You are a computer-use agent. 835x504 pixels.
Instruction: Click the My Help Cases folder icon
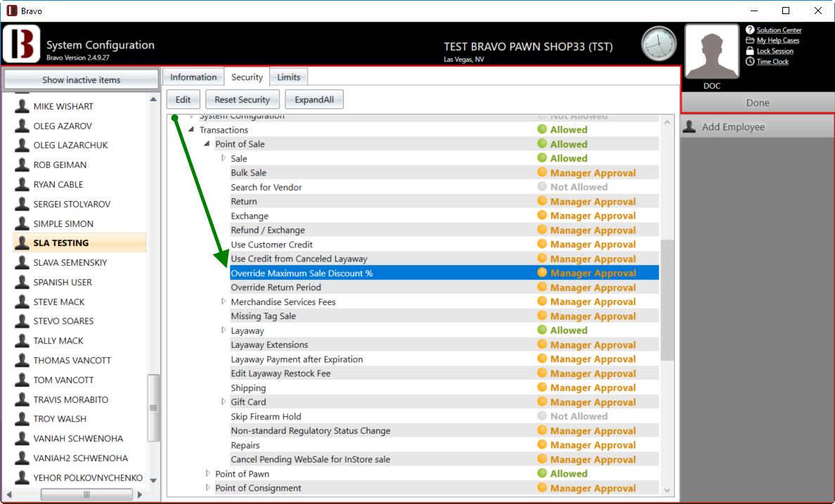(x=750, y=41)
